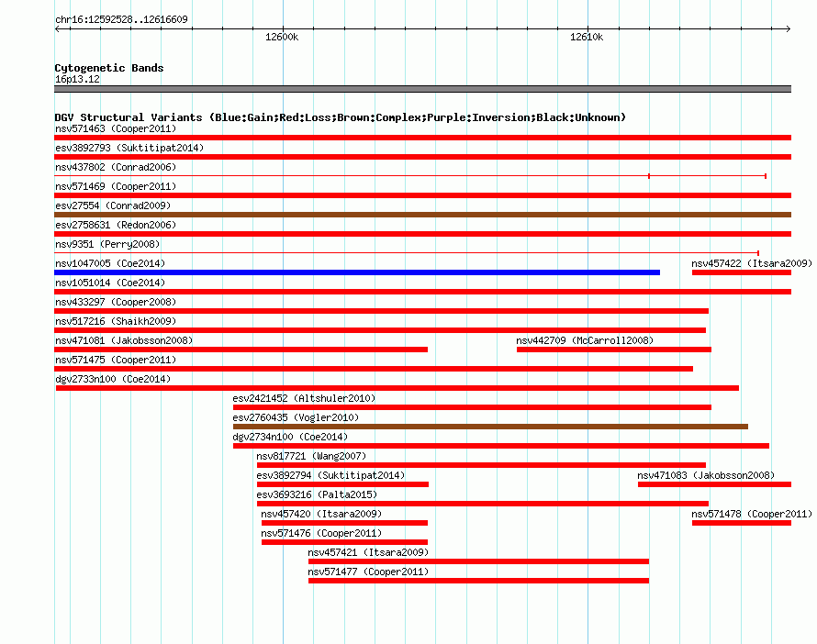Open nsv571476 (Cooper2011) label

point(321,533)
